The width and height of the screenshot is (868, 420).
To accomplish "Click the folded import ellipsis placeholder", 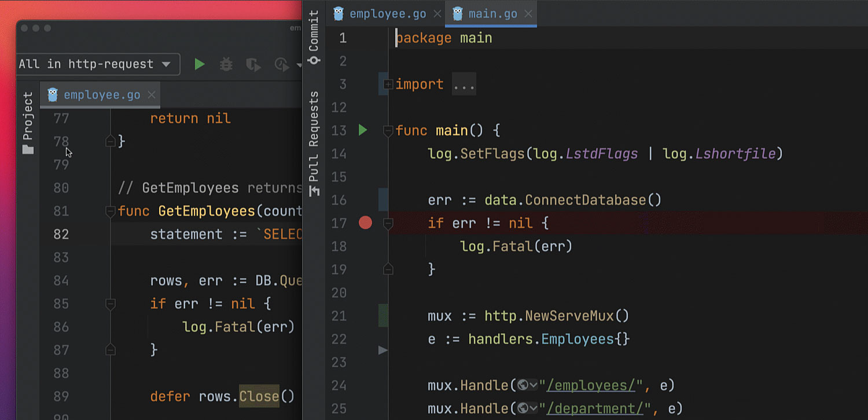I will (464, 85).
